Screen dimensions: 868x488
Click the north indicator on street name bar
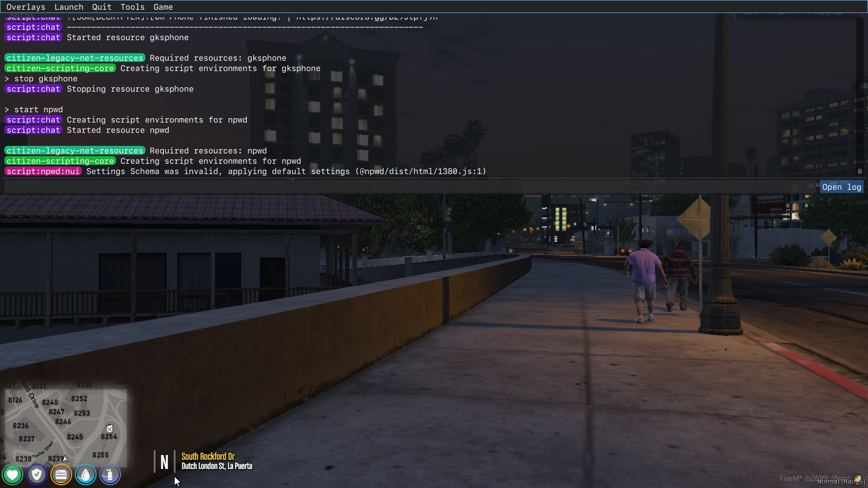click(164, 461)
